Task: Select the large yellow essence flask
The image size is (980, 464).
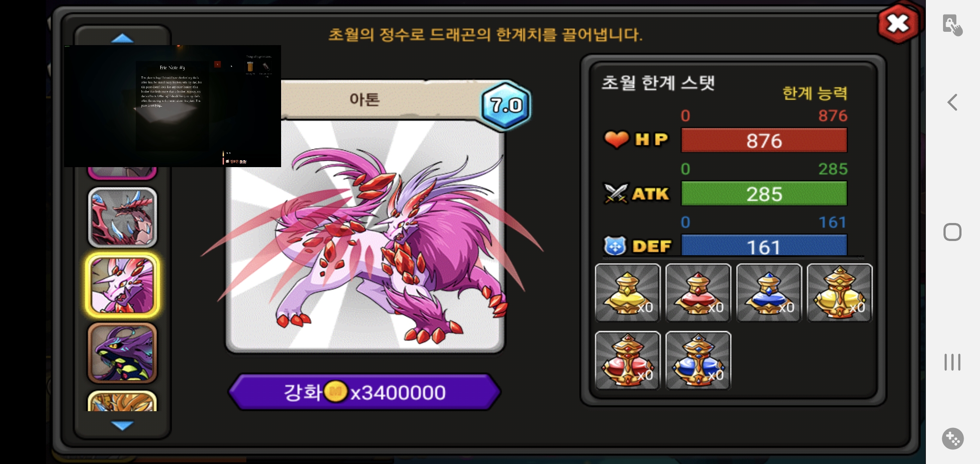Action: [839, 293]
